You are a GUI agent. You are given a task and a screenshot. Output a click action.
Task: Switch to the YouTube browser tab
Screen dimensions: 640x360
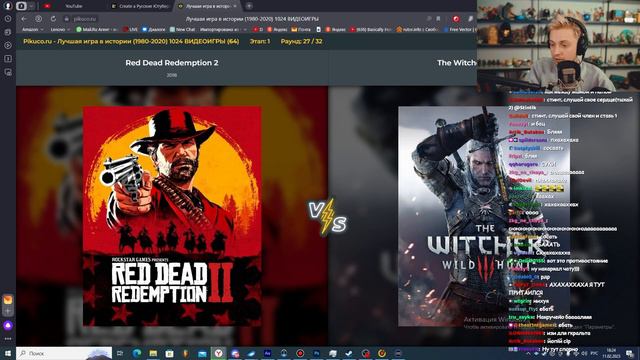[73, 6]
